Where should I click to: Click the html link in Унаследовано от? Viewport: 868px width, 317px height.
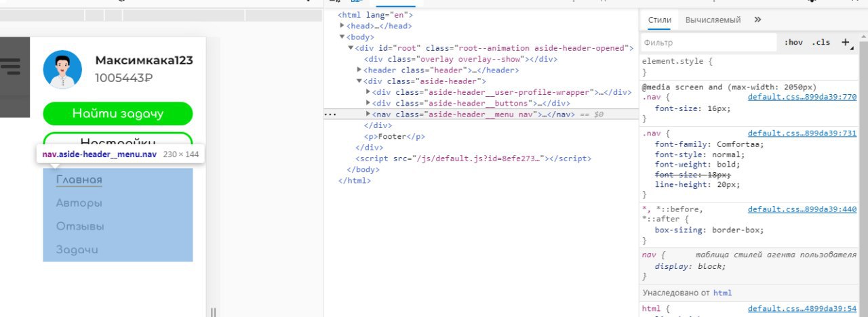tap(722, 293)
